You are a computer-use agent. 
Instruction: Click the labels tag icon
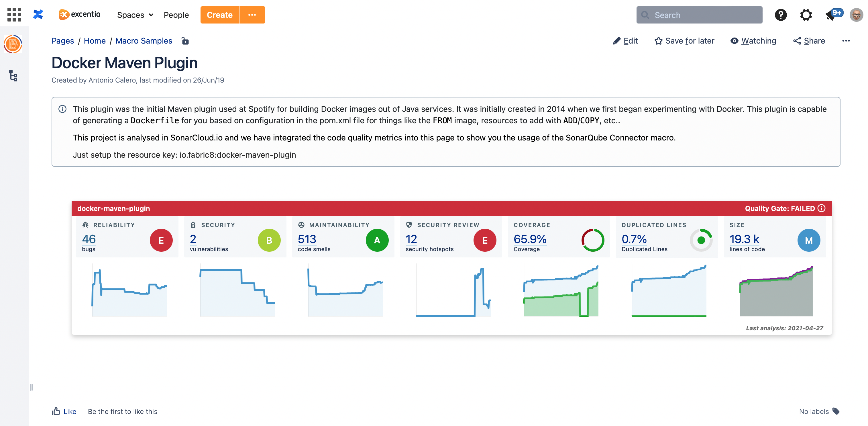click(x=836, y=411)
